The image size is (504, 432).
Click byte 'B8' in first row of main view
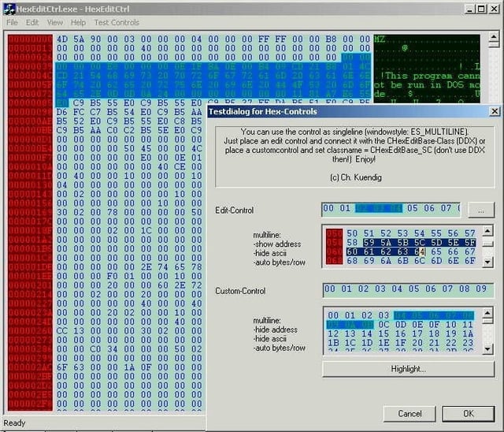point(331,39)
